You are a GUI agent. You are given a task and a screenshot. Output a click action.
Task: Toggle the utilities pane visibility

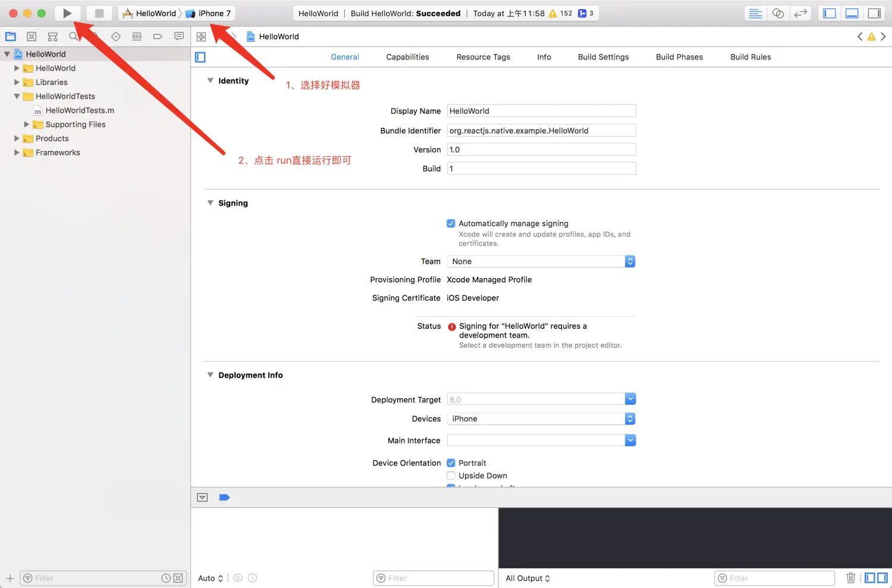(x=874, y=13)
